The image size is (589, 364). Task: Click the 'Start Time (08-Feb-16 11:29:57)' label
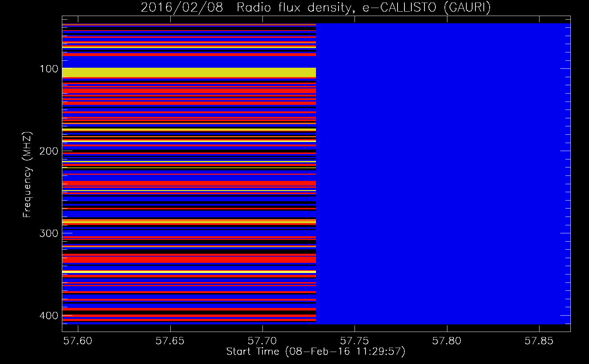pos(316,352)
